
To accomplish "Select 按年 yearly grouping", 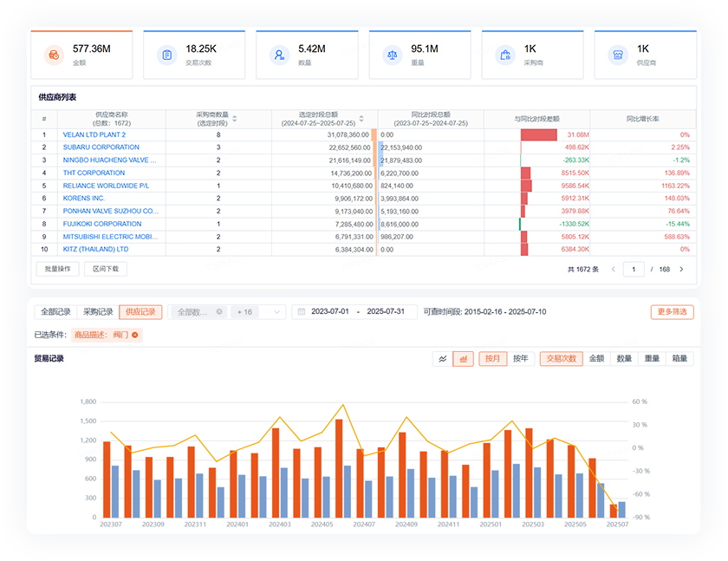I will tap(521, 358).
